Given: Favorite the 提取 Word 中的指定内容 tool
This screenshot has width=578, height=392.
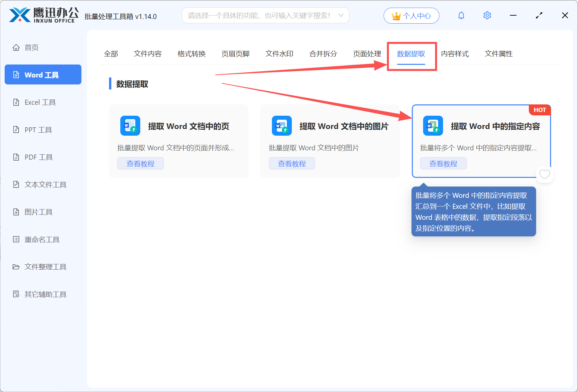Looking at the screenshot, I should click(544, 174).
